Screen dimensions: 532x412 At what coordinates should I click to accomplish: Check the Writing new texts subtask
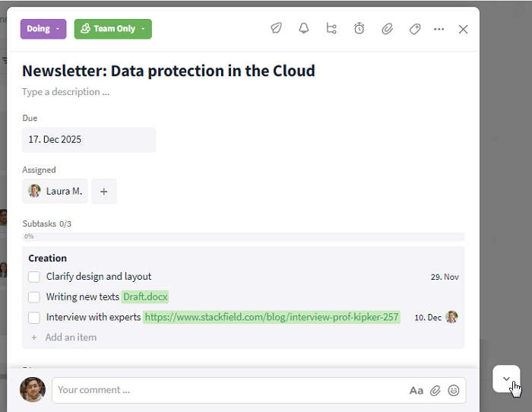click(x=34, y=297)
